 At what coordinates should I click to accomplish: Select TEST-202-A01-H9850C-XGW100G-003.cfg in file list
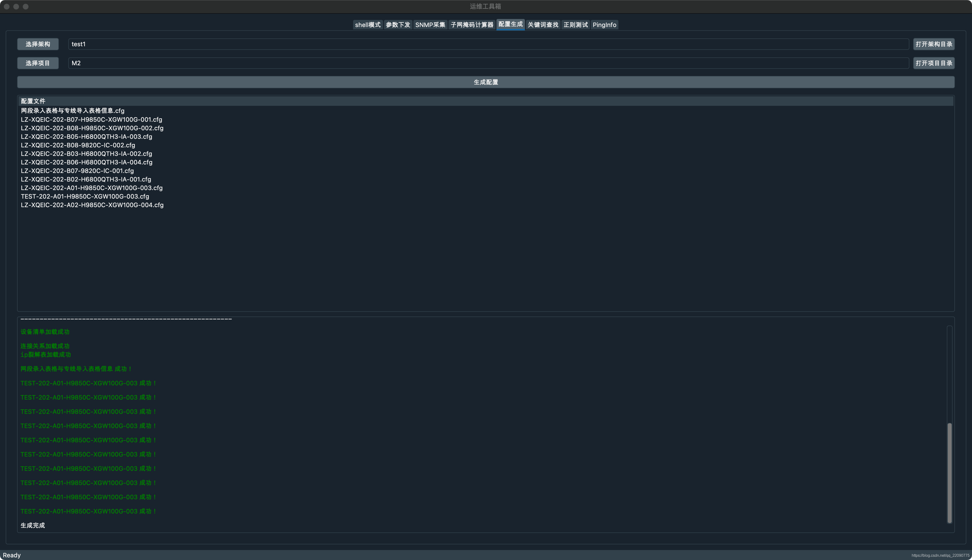[85, 196]
